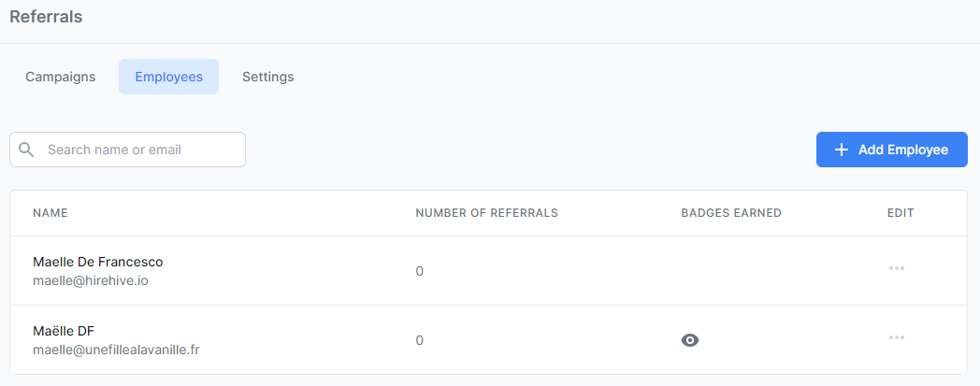The width and height of the screenshot is (980, 386).
Task: Click the EDIT column header
Action: pyautogui.click(x=900, y=213)
